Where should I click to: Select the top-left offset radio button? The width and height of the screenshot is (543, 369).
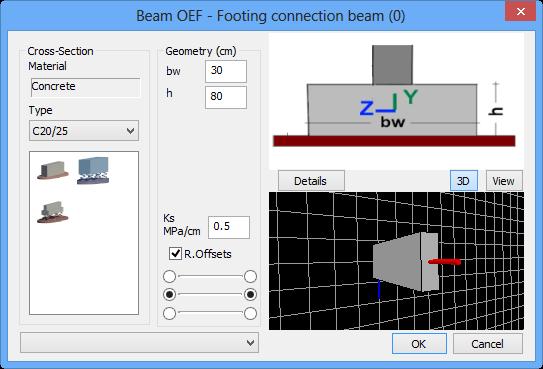coord(169,276)
